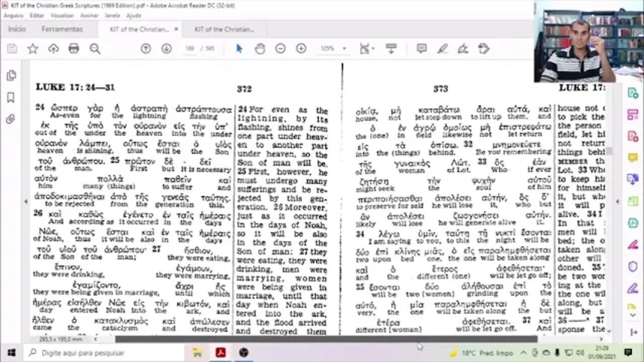Open the green Organize Pages tool
644x362 pixels.
632,201
